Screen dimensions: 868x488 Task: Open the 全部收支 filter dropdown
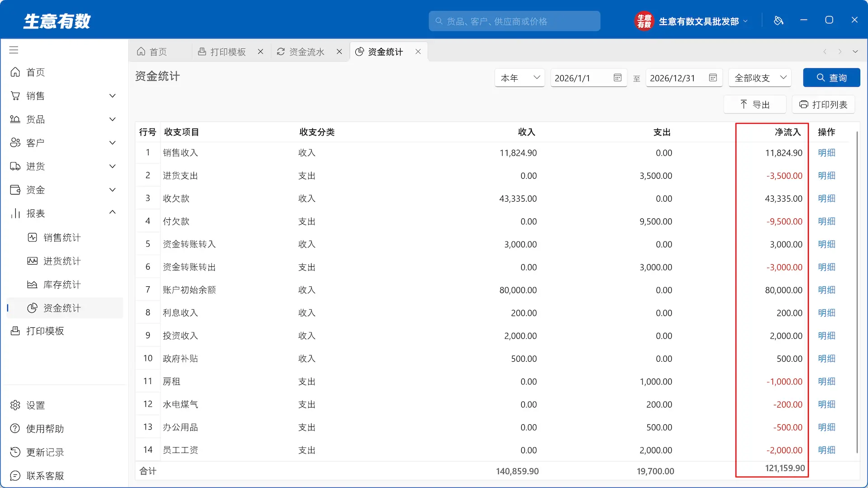point(760,78)
